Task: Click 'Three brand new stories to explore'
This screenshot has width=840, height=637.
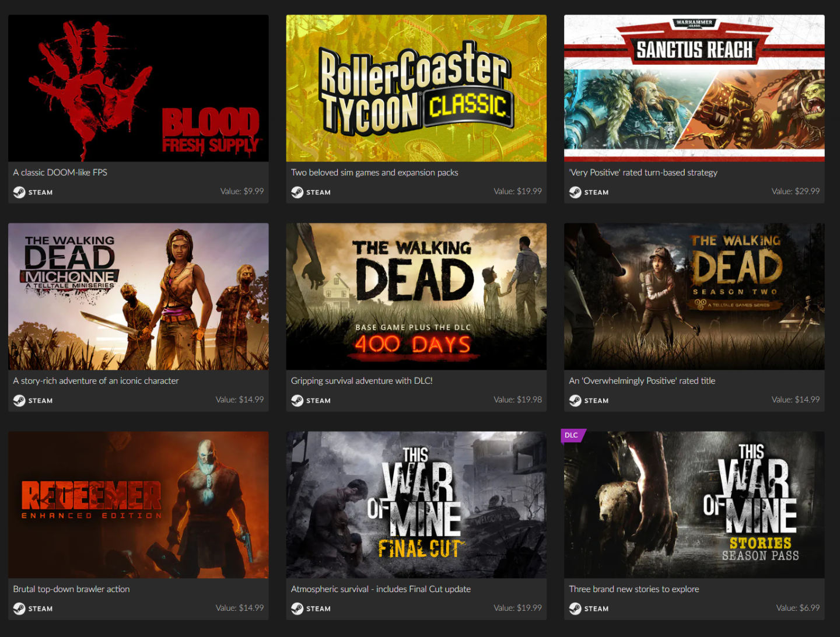Action: [633, 589]
